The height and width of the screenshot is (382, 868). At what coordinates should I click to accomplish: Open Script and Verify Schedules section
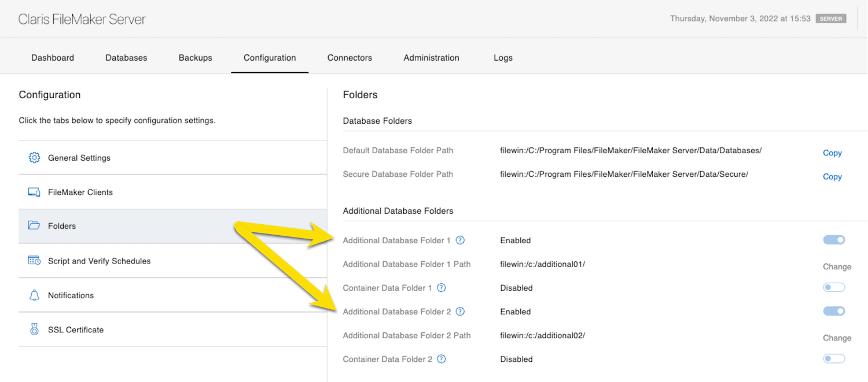(x=172, y=261)
